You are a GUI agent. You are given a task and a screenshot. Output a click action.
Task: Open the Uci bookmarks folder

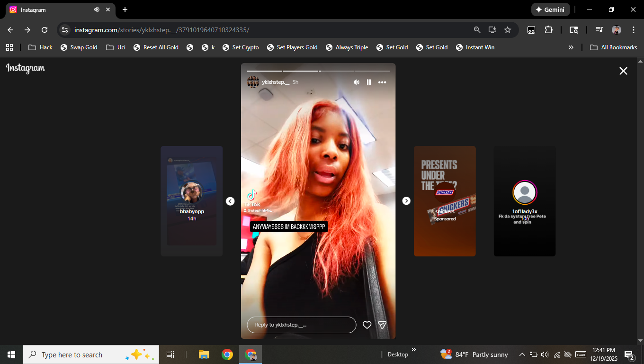tap(116, 47)
